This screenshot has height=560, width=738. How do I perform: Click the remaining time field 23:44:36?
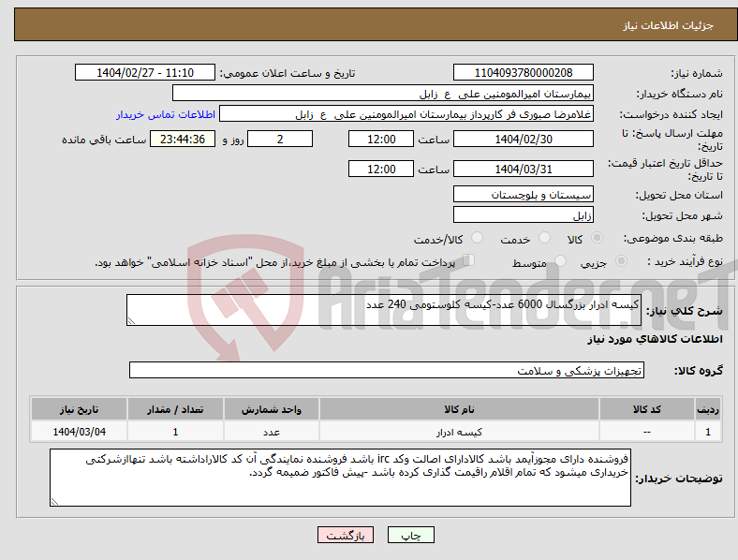pyautogui.click(x=183, y=140)
